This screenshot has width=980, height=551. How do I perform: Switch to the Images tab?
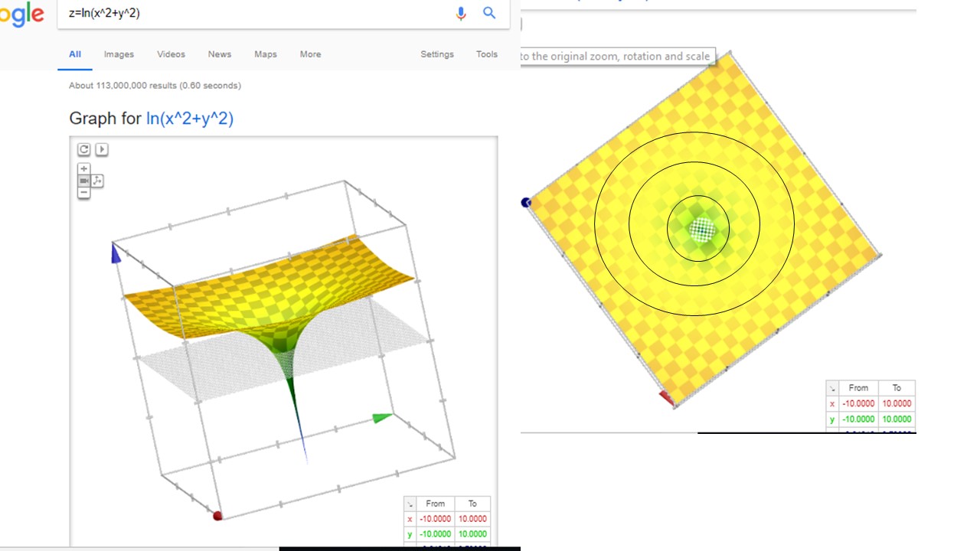coord(119,54)
